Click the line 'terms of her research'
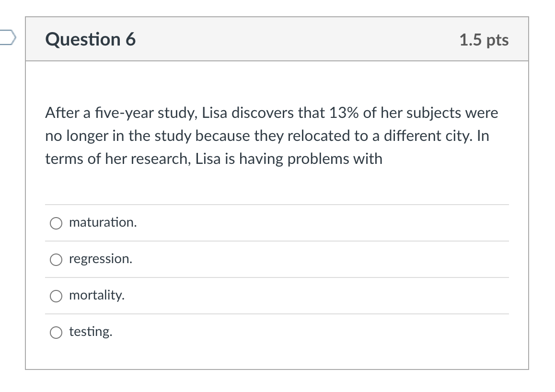 pyautogui.click(x=214, y=159)
